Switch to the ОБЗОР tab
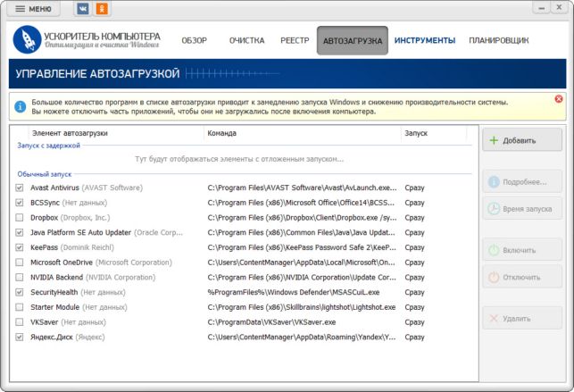 coord(194,40)
